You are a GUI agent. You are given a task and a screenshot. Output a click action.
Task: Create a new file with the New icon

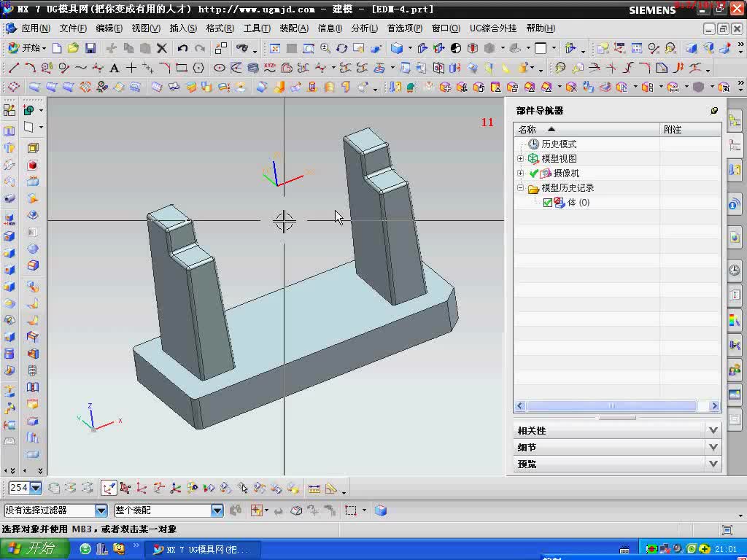[57, 48]
